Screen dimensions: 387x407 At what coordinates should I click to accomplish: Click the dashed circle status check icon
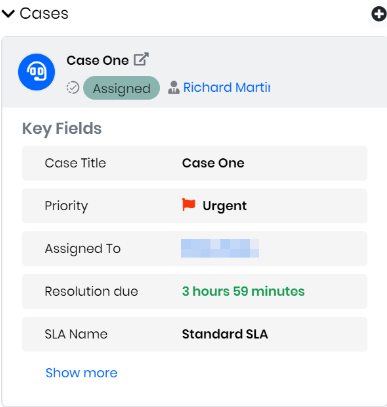click(x=73, y=88)
